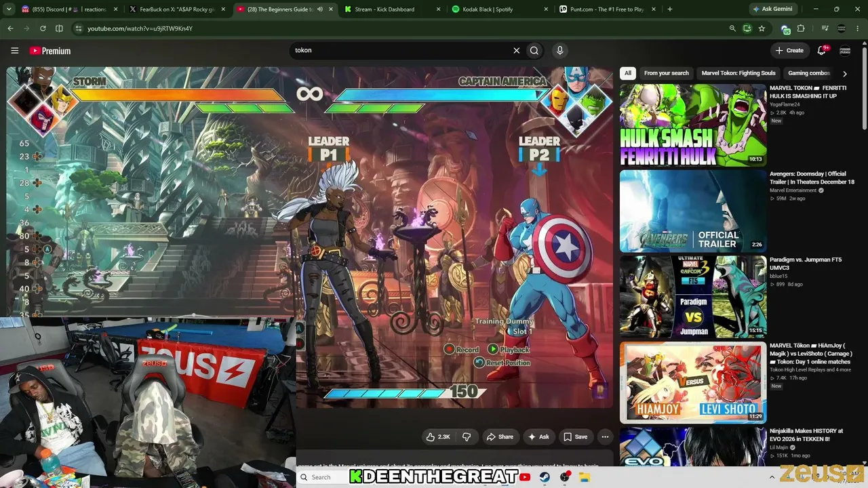
Task: Visit Lil Majin channel
Action: tap(780, 447)
